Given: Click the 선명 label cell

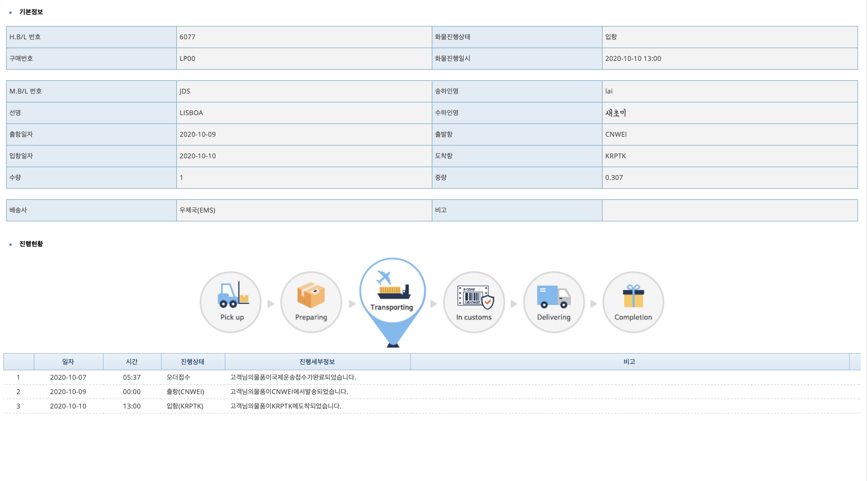Looking at the screenshot, I should (x=91, y=113).
